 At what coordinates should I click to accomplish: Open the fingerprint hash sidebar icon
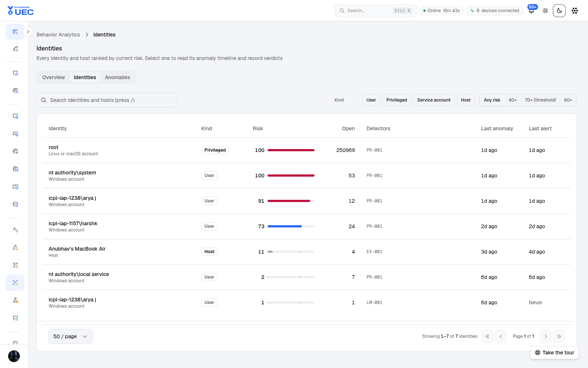pos(15,151)
